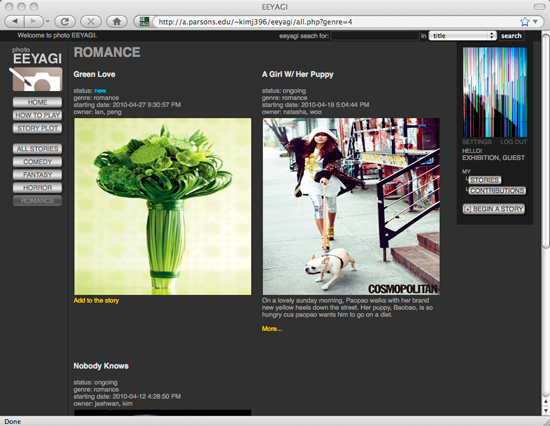
Task: Bookmark the page with the star icon
Action: 524,22
